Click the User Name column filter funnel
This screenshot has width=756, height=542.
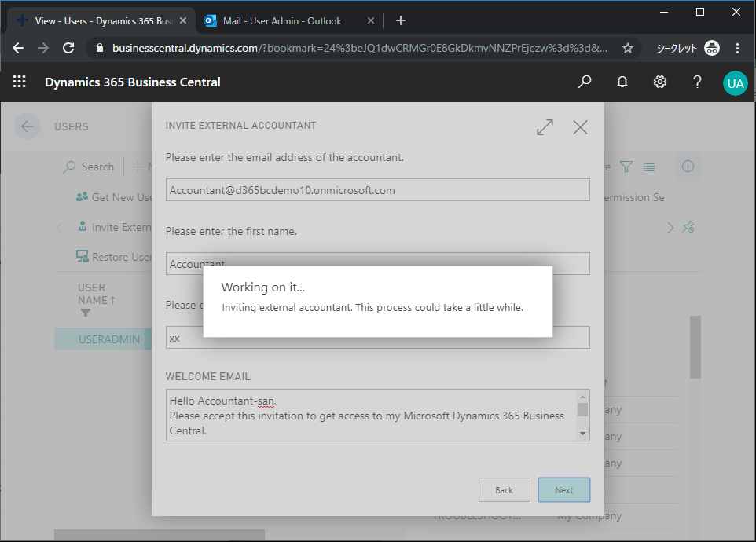tap(86, 313)
